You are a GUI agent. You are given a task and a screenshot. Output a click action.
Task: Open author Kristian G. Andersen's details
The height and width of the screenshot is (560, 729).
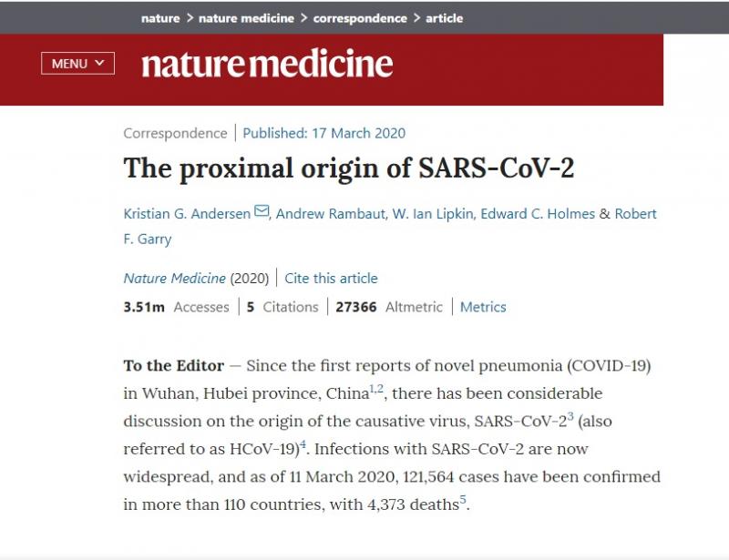[187, 214]
